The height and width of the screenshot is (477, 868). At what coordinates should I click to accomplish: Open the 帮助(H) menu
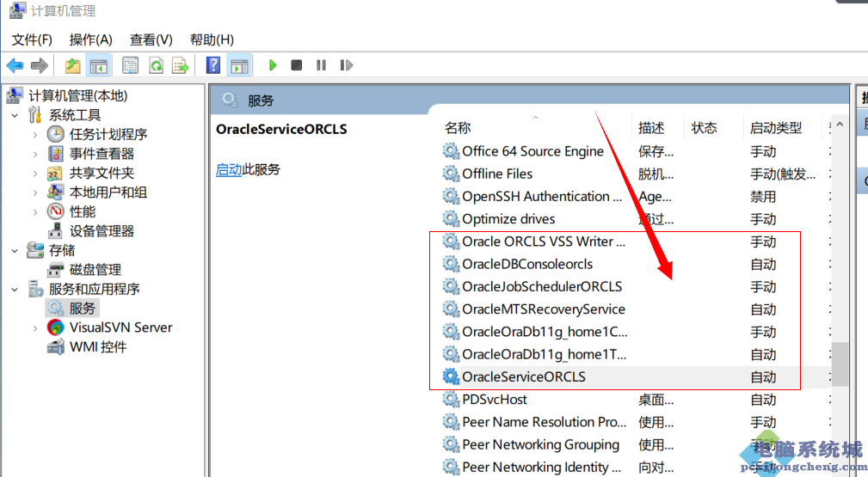(x=212, y=40)
